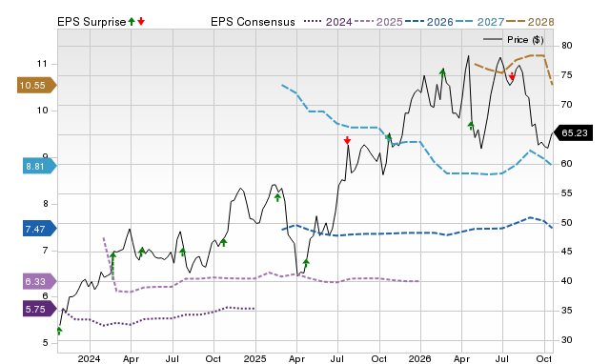Click the red negative surprise marker near Jul 2025
Viewport: 610px width, 364px height.
point(347,140)
